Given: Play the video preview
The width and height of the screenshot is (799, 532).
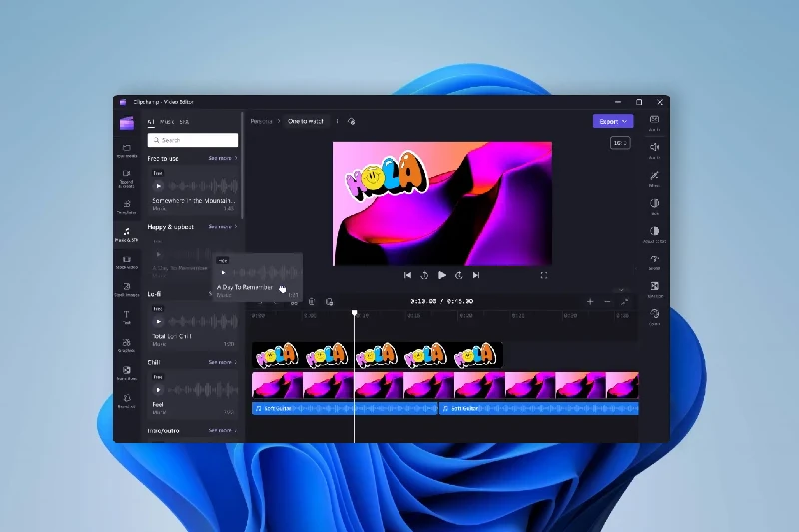Looking at the screenshot, I should click(441, 275).
